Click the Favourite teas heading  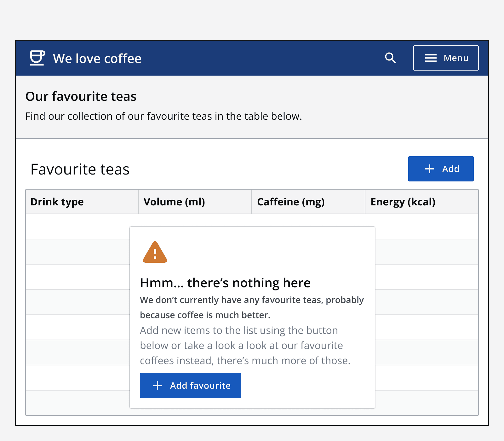pyautogui.click(x=80, y=169)
